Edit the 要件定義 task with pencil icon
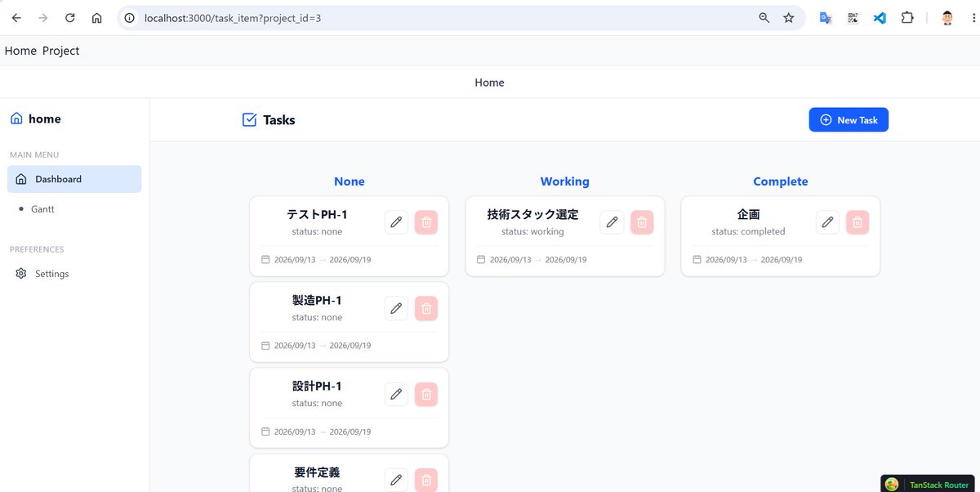This screenshot has height=492, width=980. click(396, 480)
